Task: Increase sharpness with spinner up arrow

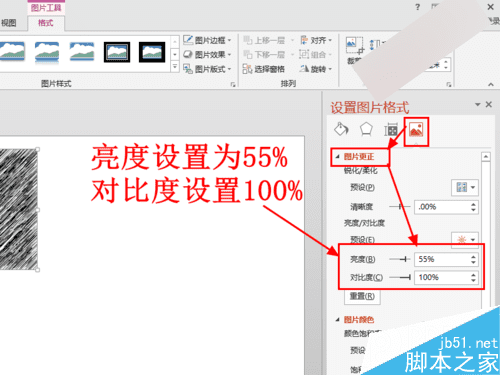Action: pyautogui.click(x=473, y=204)
